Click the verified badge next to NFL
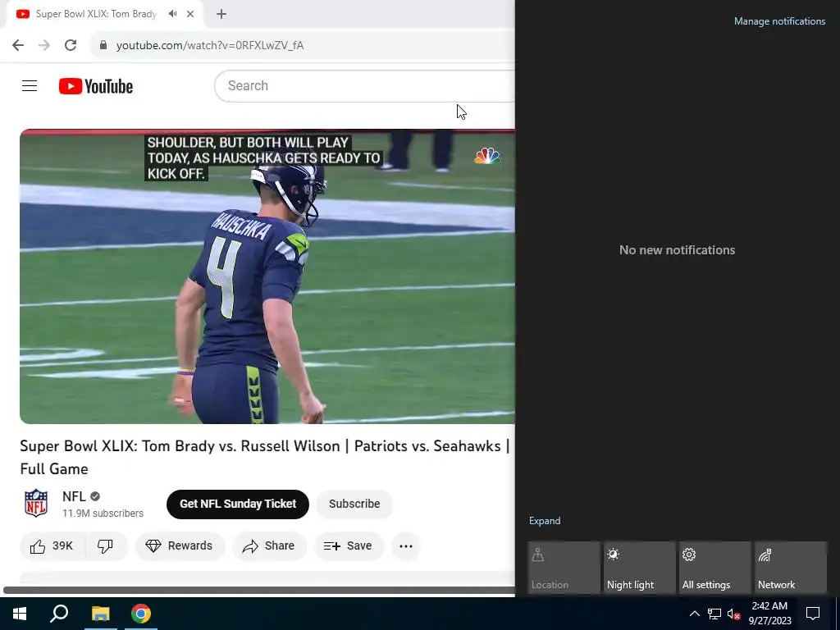 pos(95,496)
